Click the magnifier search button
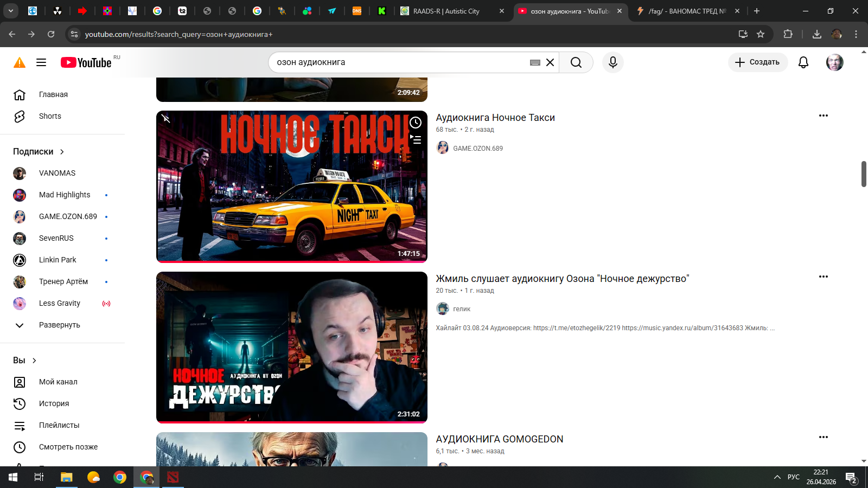 point(576,62)
